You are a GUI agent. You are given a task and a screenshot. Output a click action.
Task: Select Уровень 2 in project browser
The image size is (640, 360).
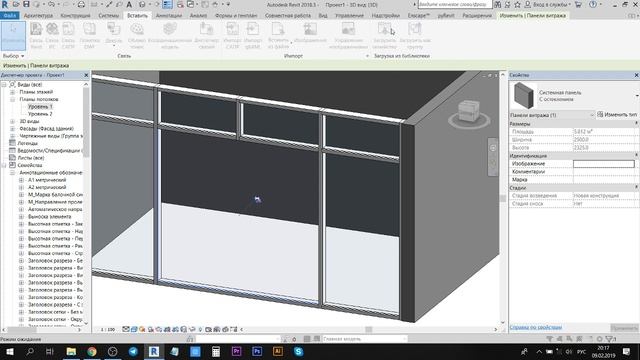tap(40, 114)
